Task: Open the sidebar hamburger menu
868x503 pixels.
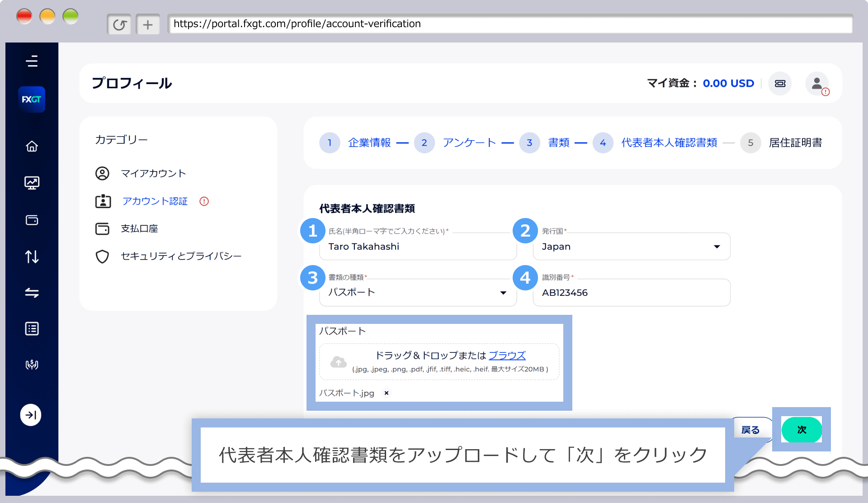Action: pyautogui.click(x=32, y=61)
